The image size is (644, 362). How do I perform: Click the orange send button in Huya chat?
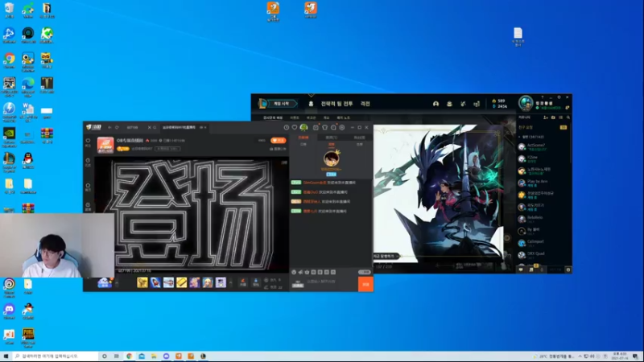click(365, 284)
